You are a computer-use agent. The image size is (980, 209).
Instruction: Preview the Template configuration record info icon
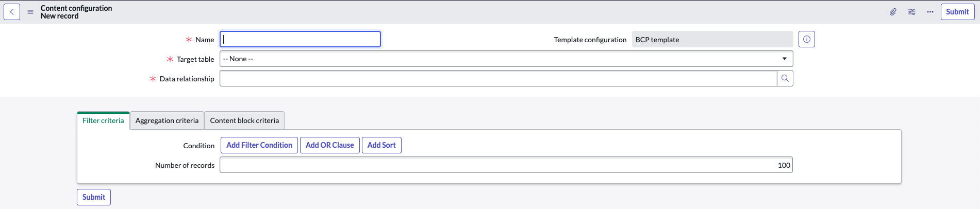(807, 39)
